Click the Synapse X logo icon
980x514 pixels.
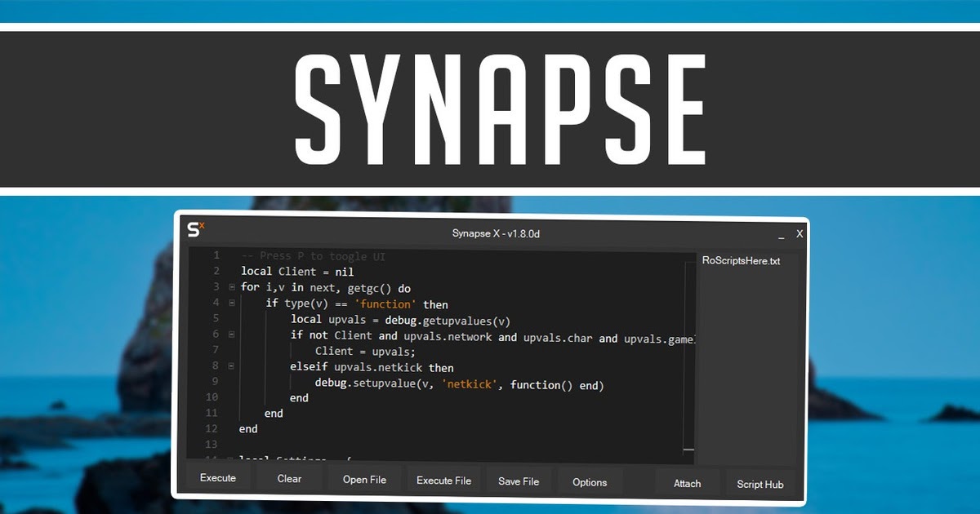(x=196, y=229)
